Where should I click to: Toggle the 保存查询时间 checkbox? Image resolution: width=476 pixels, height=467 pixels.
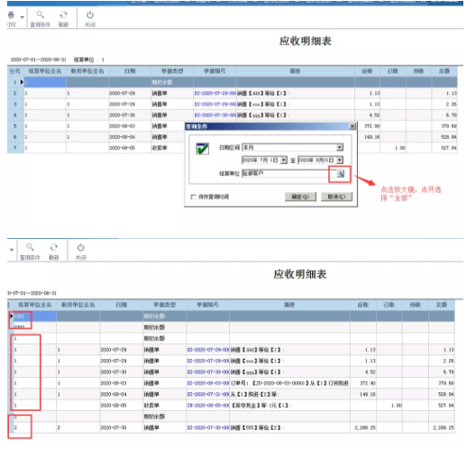click(x=193, y=197)
